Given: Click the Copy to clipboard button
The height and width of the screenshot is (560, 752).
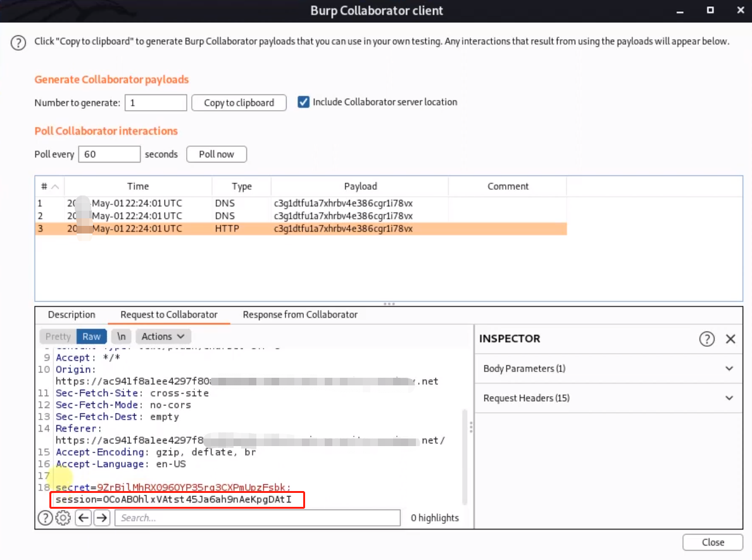Looking at the screenshot, I should point(239,103).
